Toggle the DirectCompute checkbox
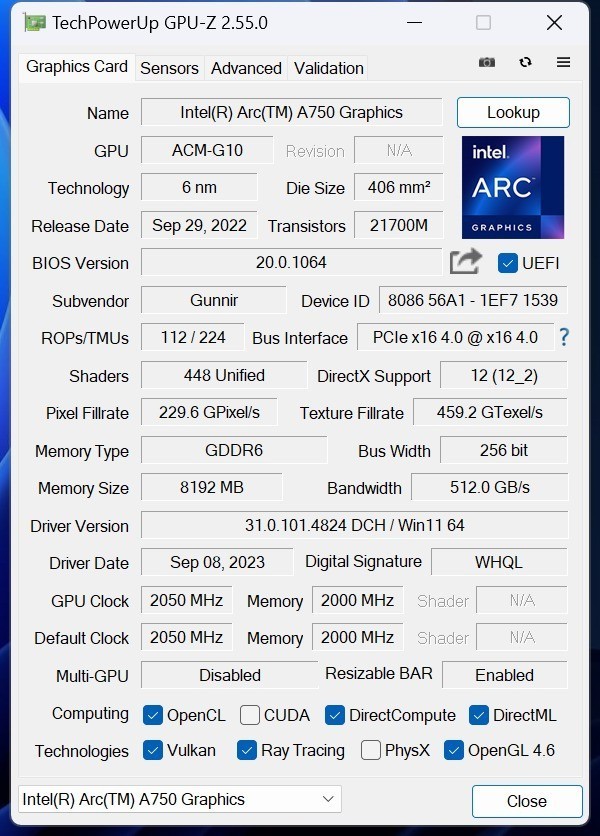 (x=334, y=715)
